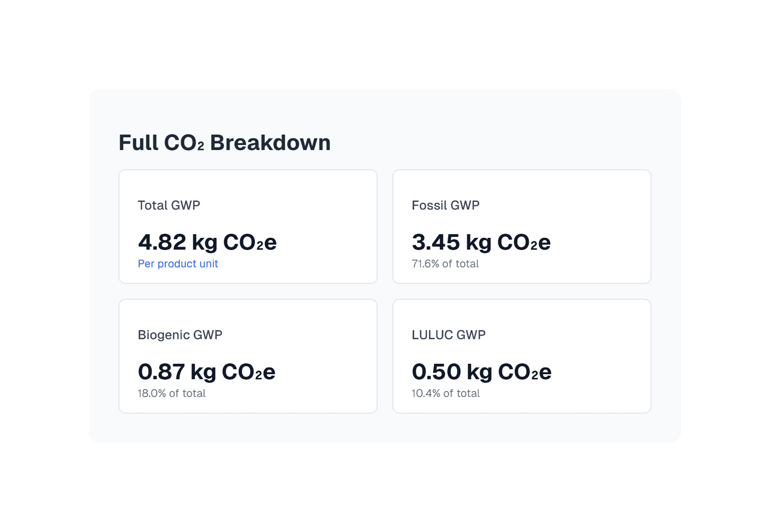The width and height of the screenshot is (770, 532).
Task: Click the 4.82 kg CO₂e value
Action: (x=207, y=242)
